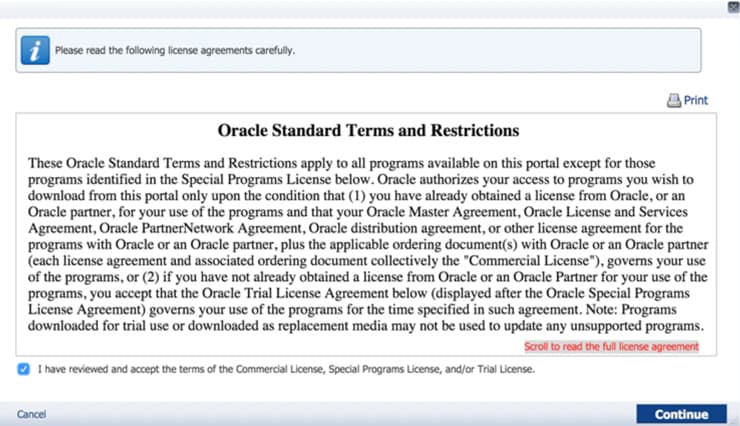Click 'Scroll to read the full license agreement'
This screenshot has width=740, height=426.
coord(611,347)
